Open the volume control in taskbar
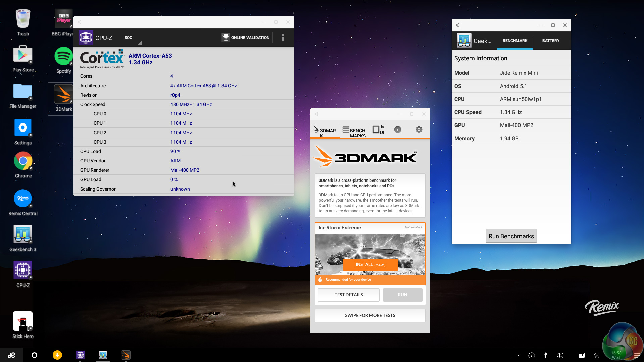Image resolution: width=644 pixels, height=362 pixels. pyautogui.click(x=560, y=355)
